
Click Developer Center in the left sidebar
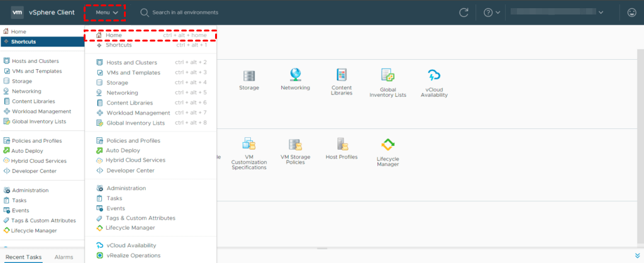42,171
